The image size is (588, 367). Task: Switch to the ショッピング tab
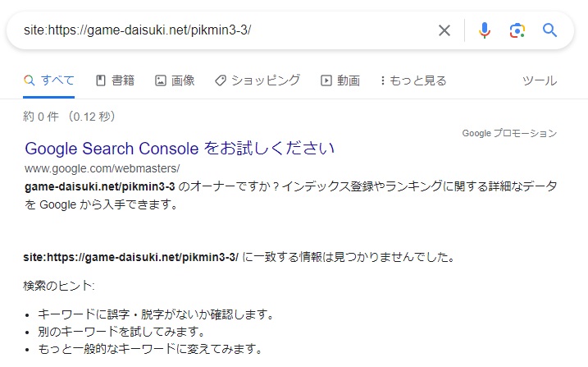pos(258,80)
